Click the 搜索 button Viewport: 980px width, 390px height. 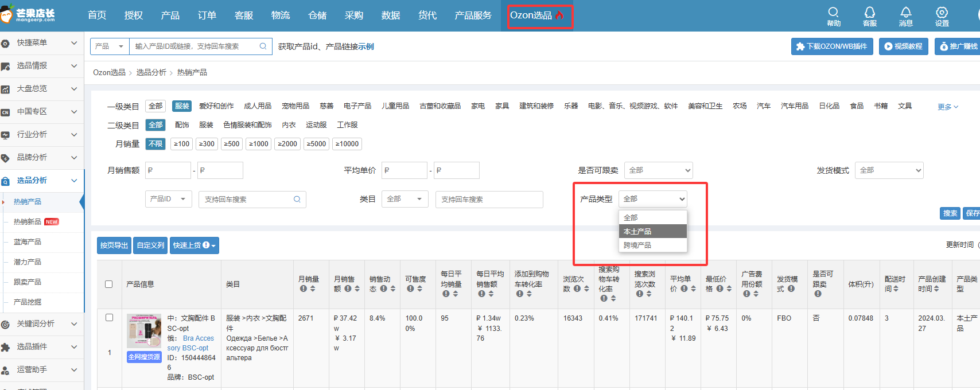950,213
